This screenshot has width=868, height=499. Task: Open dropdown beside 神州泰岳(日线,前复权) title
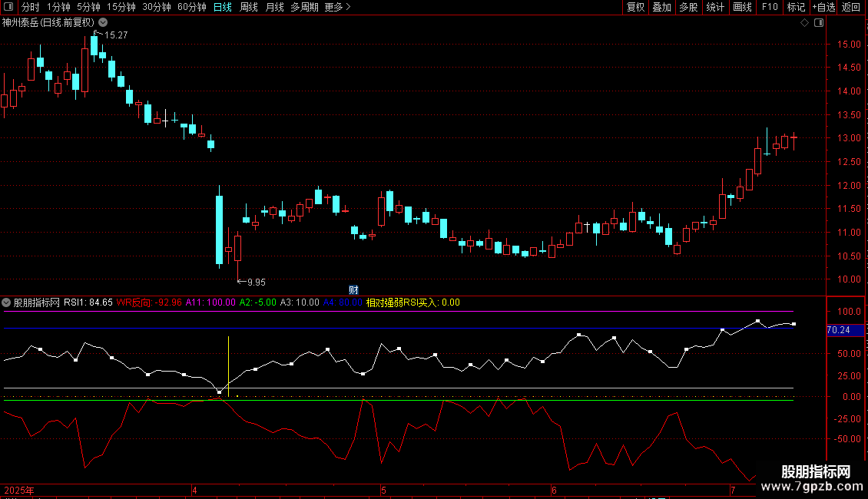pyautogui.click(x=103, y=23)
